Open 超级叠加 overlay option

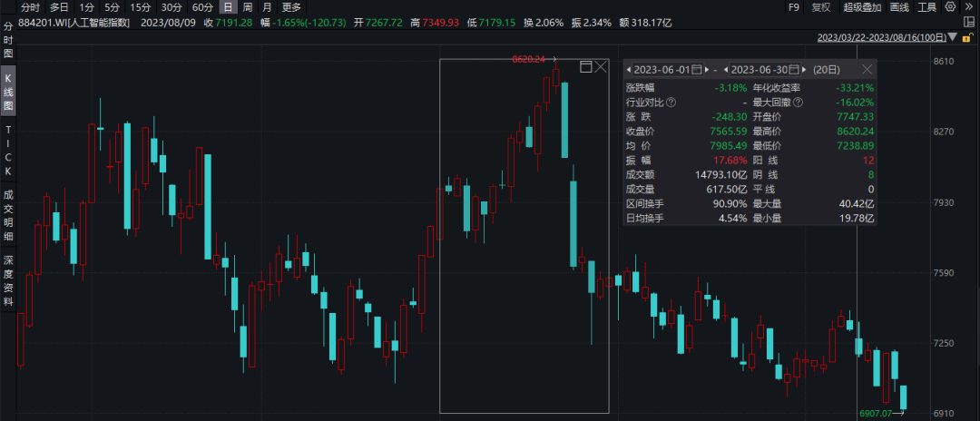coord(862,7)
